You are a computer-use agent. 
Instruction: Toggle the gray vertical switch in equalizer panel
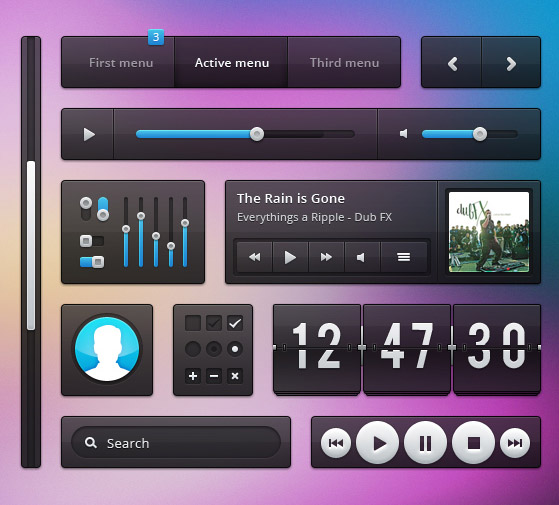86,208
